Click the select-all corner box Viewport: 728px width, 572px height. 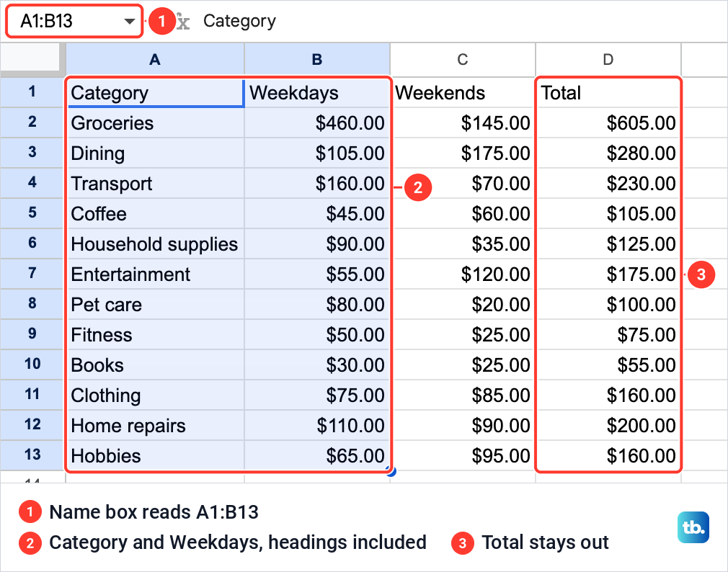tap(32, 58)
